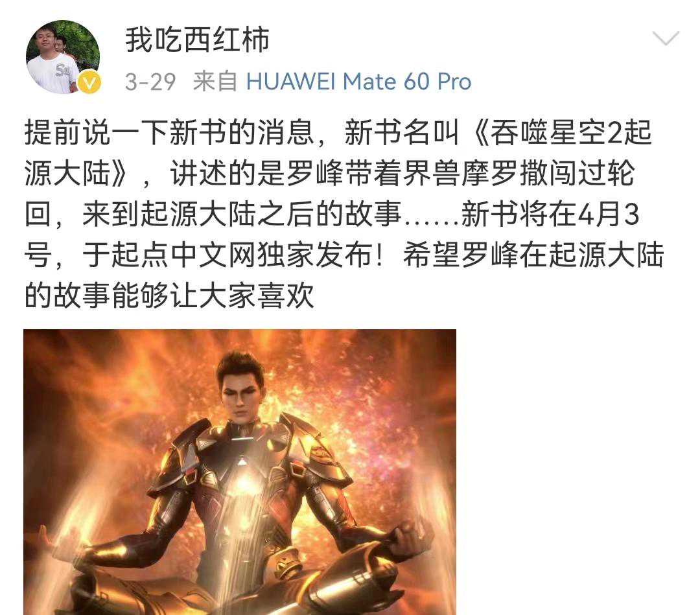The width and height of the screenshot is (700, 615).
Task: Open the profile avatar of 我吃西红柿
Action: 63,56
